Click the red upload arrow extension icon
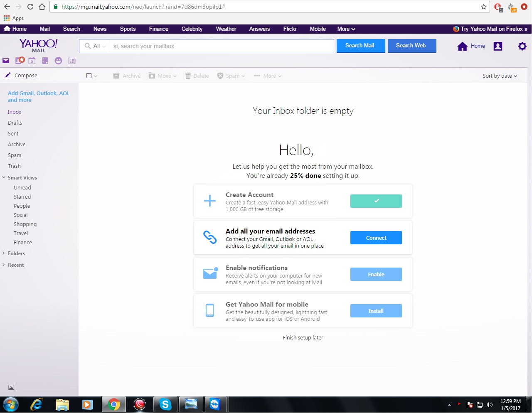 524,7
